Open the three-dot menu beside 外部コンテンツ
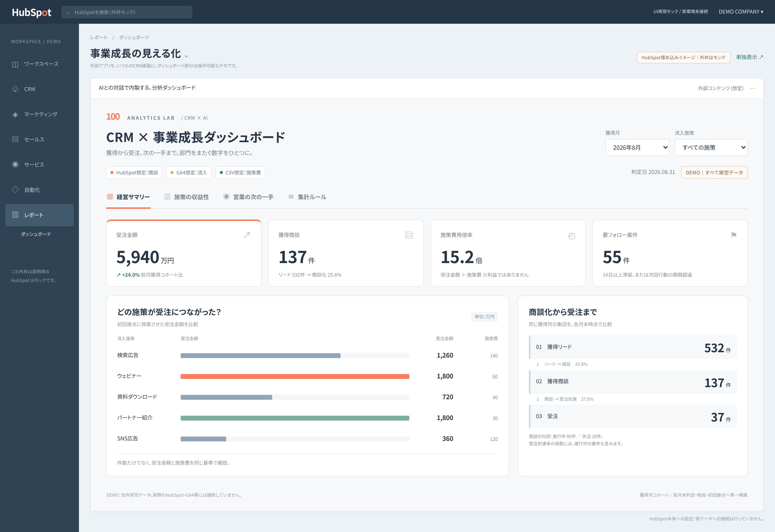The image size is (775, 532). [753, 88]
